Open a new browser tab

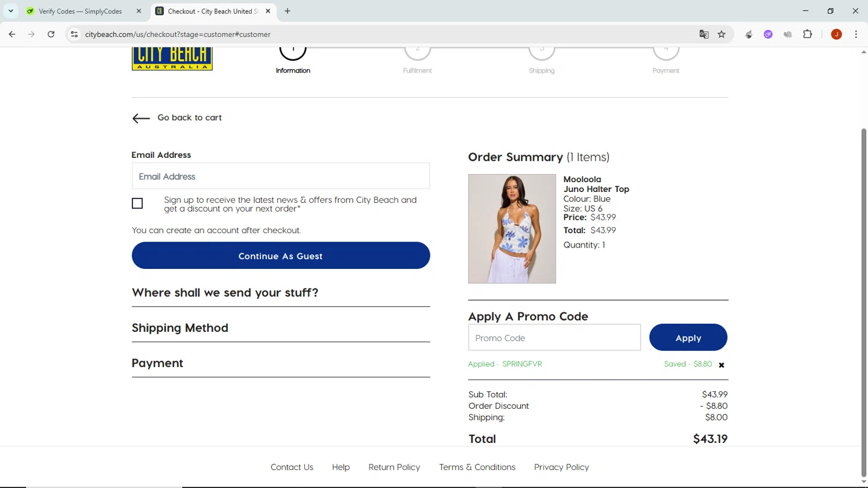pyautogui.click(x=288, y=11)
